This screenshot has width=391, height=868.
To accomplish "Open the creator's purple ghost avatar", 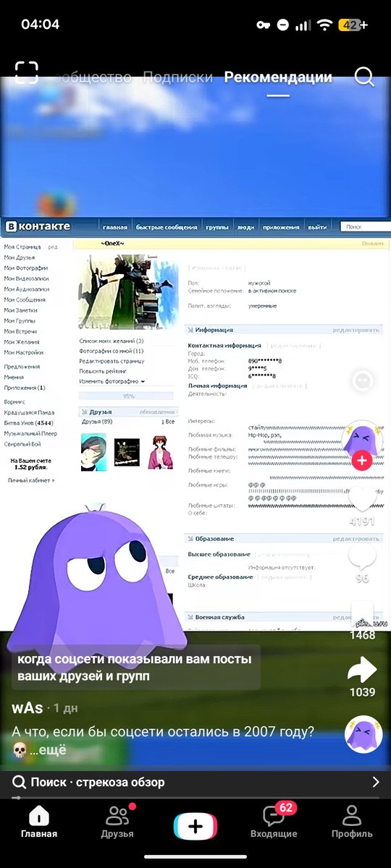I will 361,440.
